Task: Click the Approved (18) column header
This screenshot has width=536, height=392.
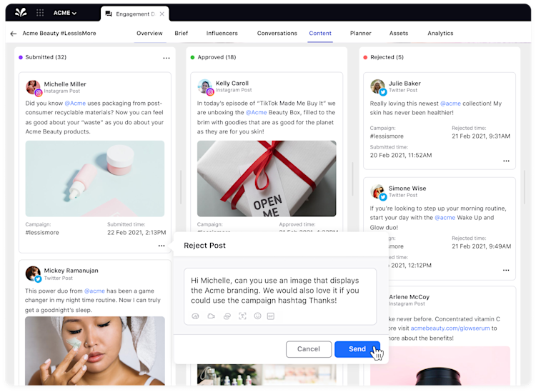Action: coord(217,57)
